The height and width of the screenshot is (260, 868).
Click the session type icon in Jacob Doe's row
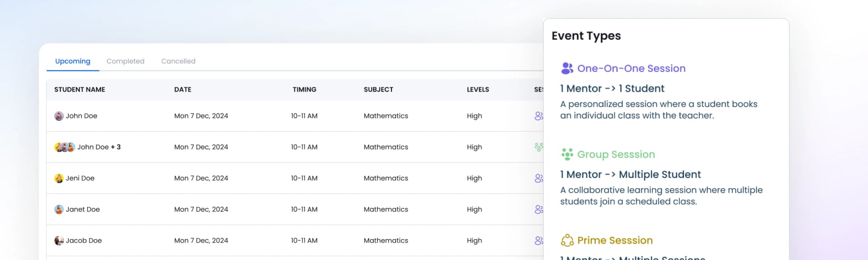coord(538,241)
